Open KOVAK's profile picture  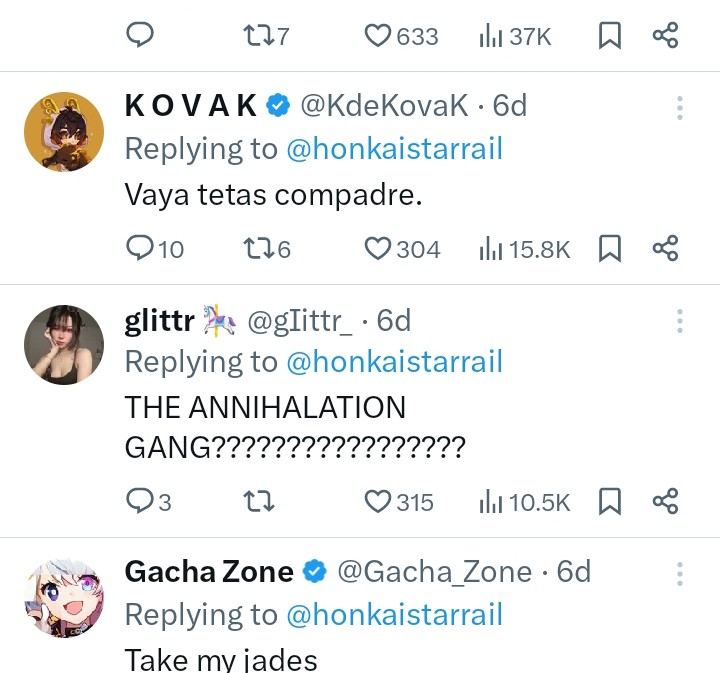(x=64, y=132)
